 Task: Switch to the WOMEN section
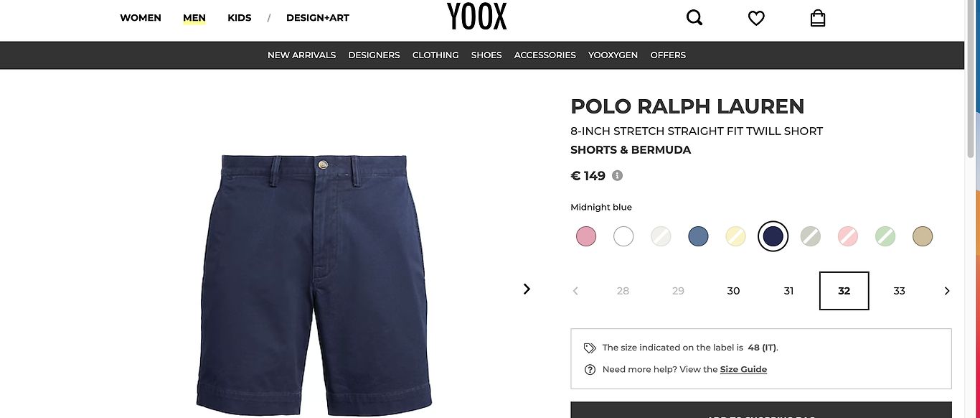[141, 18]
